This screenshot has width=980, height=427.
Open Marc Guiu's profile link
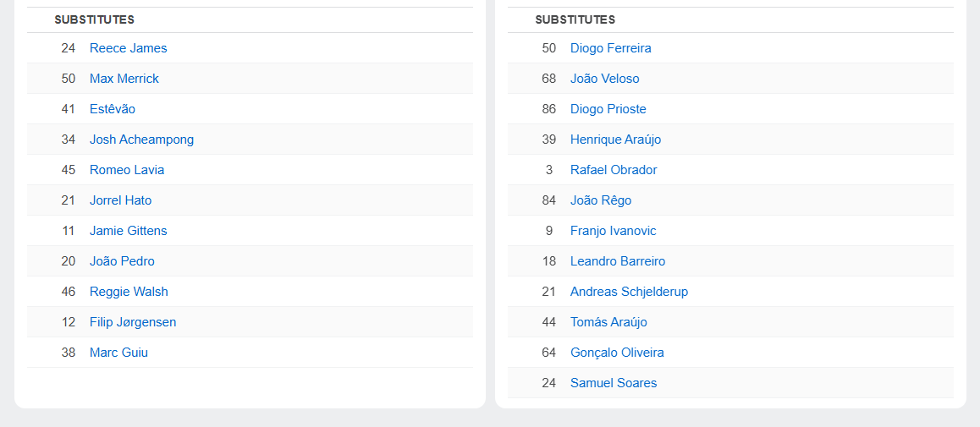[118, 353]
